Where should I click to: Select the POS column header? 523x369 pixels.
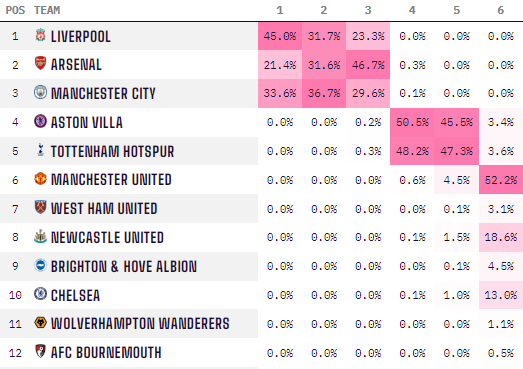point(15,10)
